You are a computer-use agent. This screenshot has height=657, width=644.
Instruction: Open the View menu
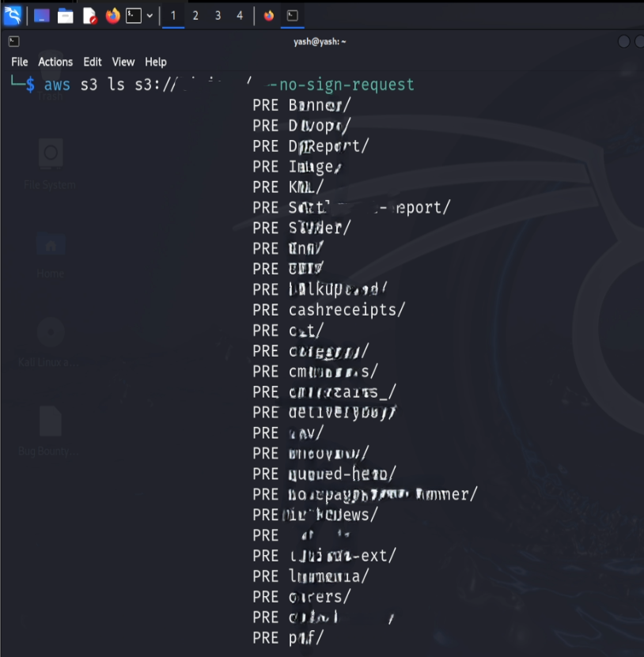coord(123,62)
